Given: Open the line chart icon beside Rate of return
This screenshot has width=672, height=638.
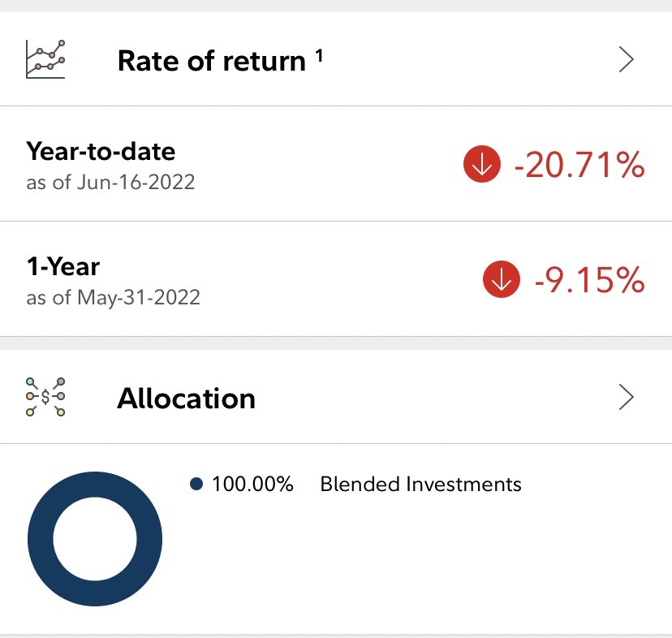Looking at the screenshot, I should pyautogui.click(x=45, y=59).
